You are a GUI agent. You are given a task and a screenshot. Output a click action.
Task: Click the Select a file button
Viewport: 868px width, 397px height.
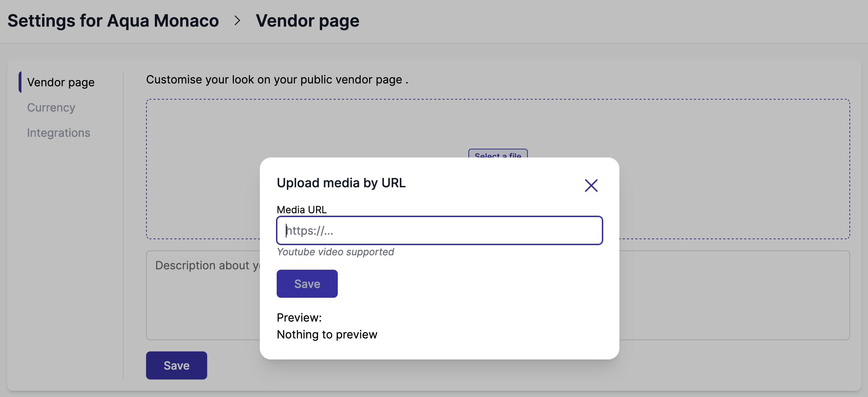click(498, 154)
